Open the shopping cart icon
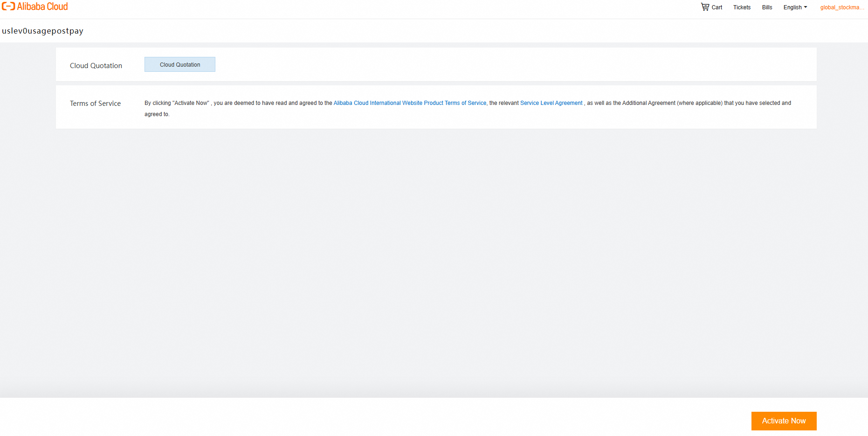This screenshot has height=436, width=868. [x=705, y=7]
